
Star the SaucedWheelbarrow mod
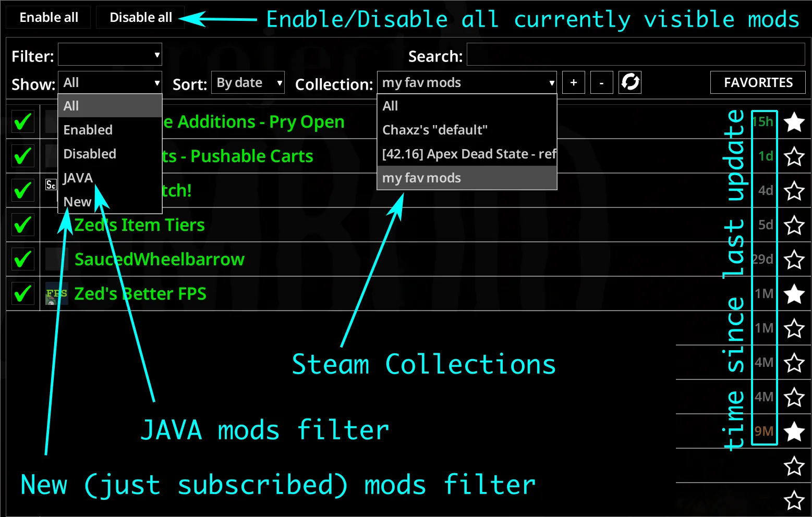(x=794, y=260)
